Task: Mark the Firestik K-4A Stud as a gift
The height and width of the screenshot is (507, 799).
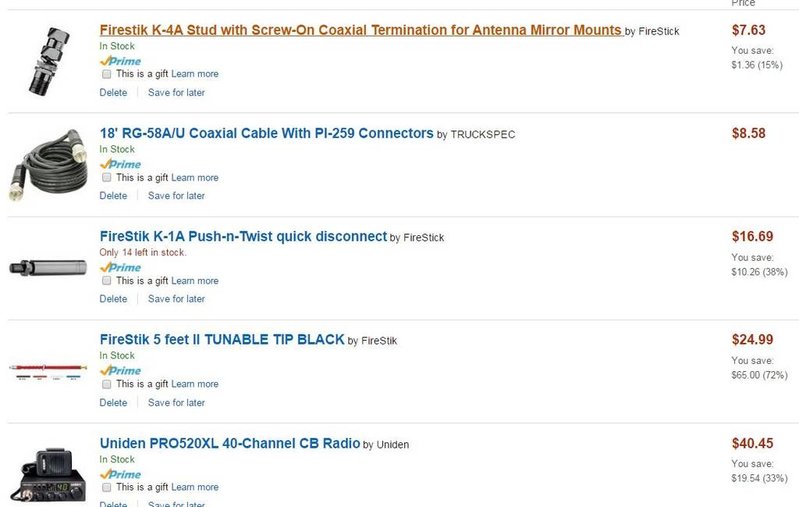Action: pos(106,74)
